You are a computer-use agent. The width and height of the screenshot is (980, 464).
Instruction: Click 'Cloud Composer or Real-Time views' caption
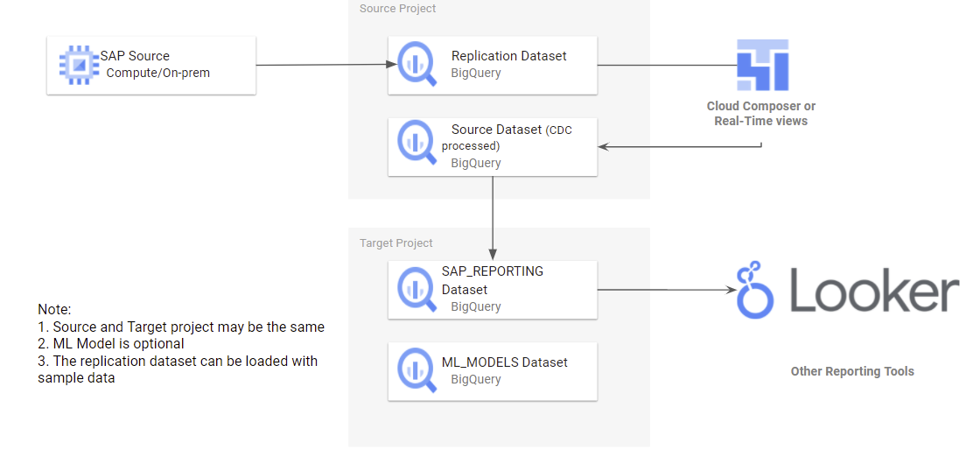point(760,113)
